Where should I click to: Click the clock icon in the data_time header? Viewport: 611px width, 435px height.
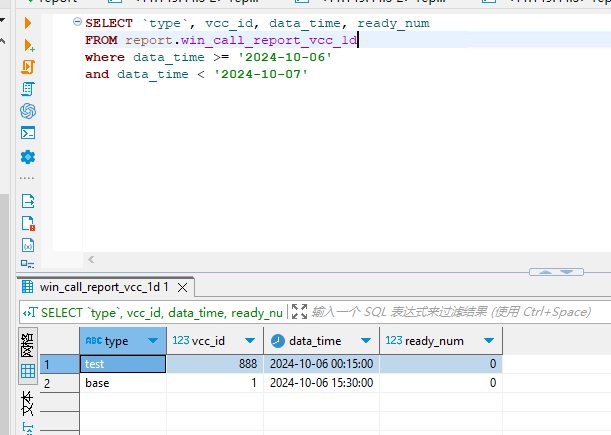coord(278,341)
